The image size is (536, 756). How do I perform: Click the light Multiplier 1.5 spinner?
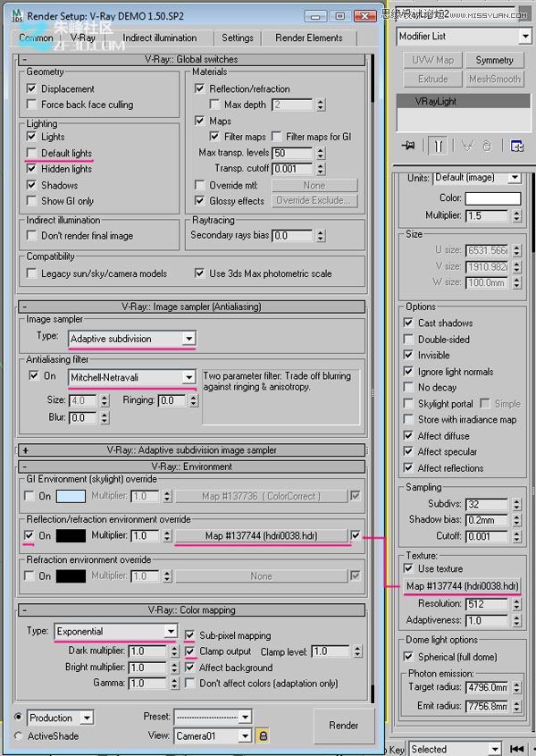(516, 215)
